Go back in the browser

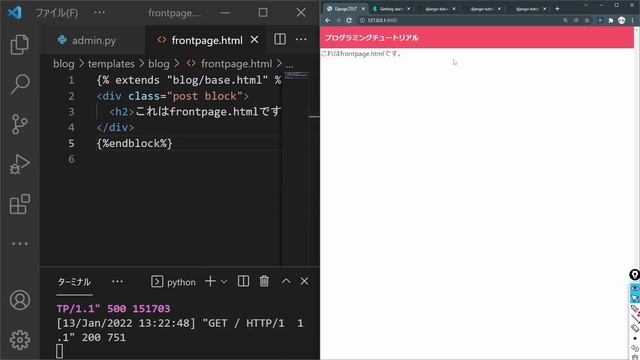click(328, 20)
